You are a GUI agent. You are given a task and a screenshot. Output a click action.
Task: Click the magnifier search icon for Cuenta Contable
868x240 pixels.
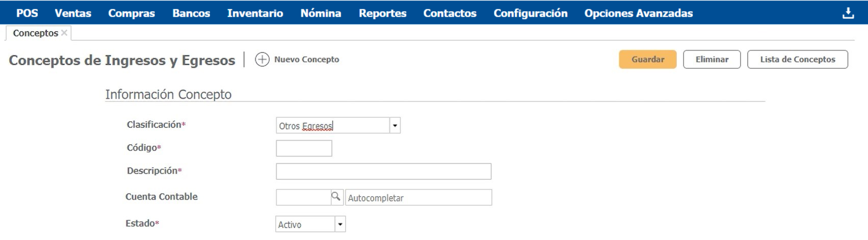pyautogui.click(x=336, y=197)
